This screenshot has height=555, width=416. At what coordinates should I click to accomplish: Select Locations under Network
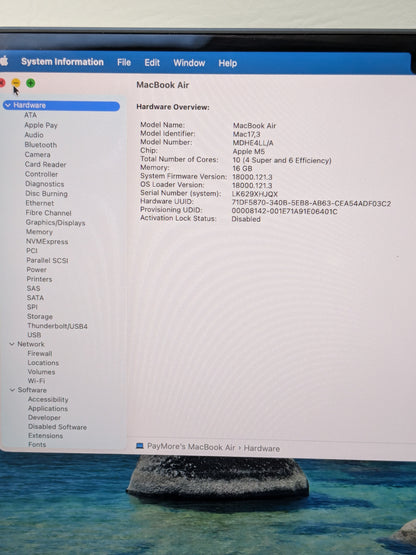coord(43,363)
